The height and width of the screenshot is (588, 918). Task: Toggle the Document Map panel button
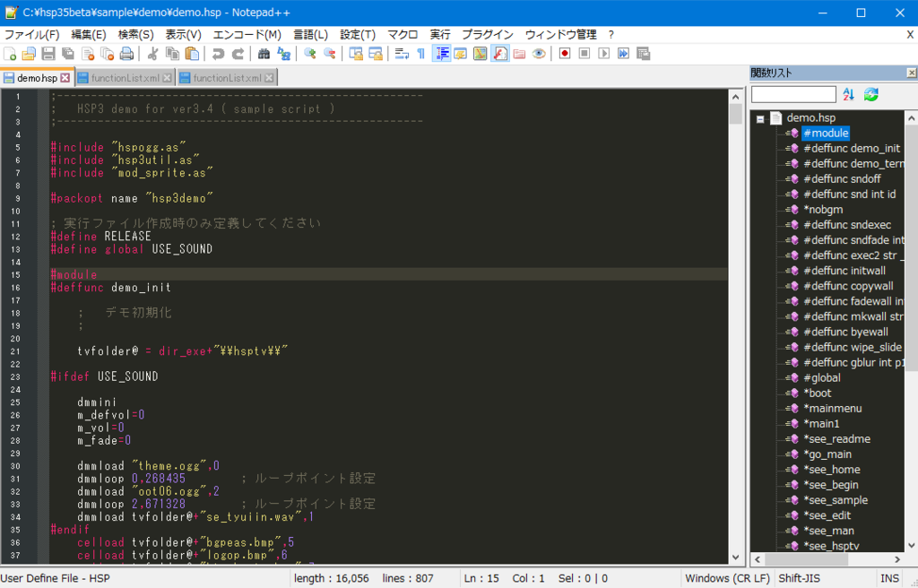coord(481,54)
